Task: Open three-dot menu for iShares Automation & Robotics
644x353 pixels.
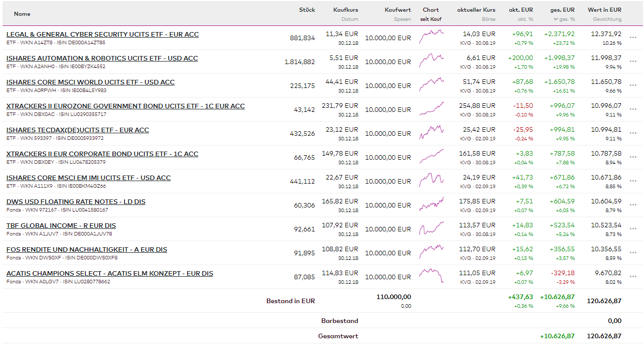Action: (633, 62)
